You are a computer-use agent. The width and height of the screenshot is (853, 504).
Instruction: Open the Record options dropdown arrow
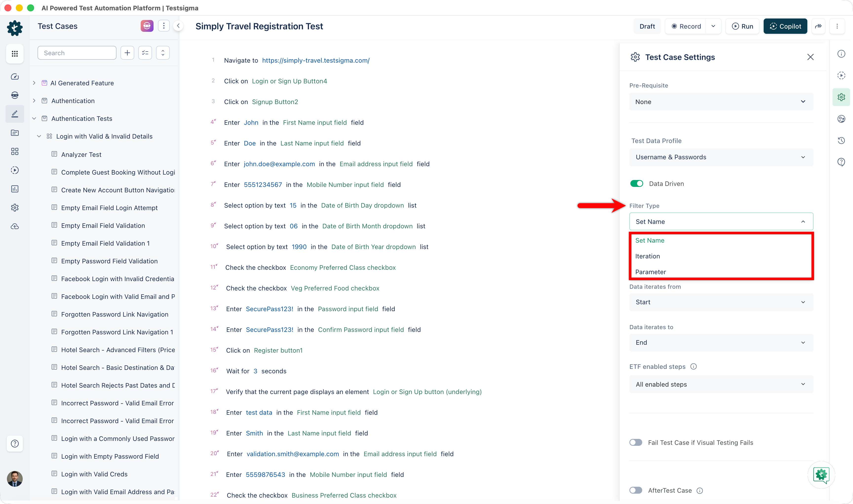[x=713, y=26]
